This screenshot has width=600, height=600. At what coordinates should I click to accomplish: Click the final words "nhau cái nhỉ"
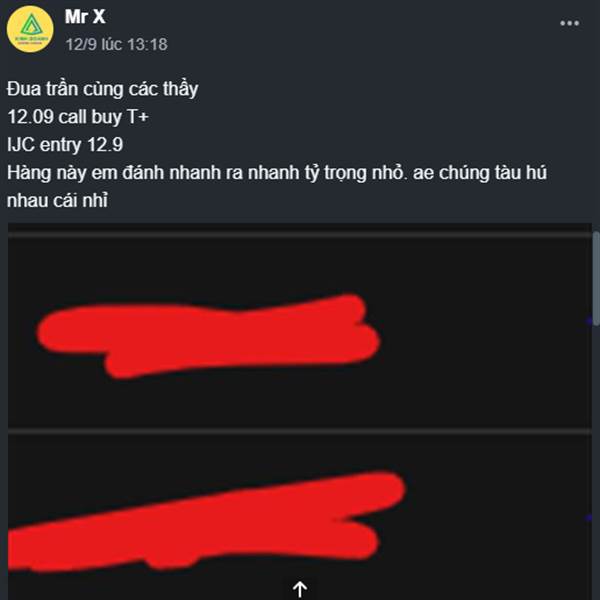click(57, 201)
